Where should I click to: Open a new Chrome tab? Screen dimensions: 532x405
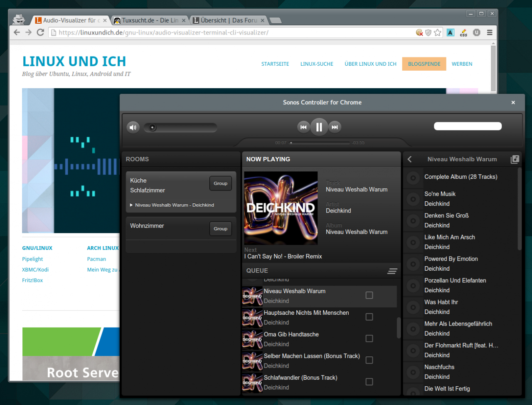(x=275, y=20)
